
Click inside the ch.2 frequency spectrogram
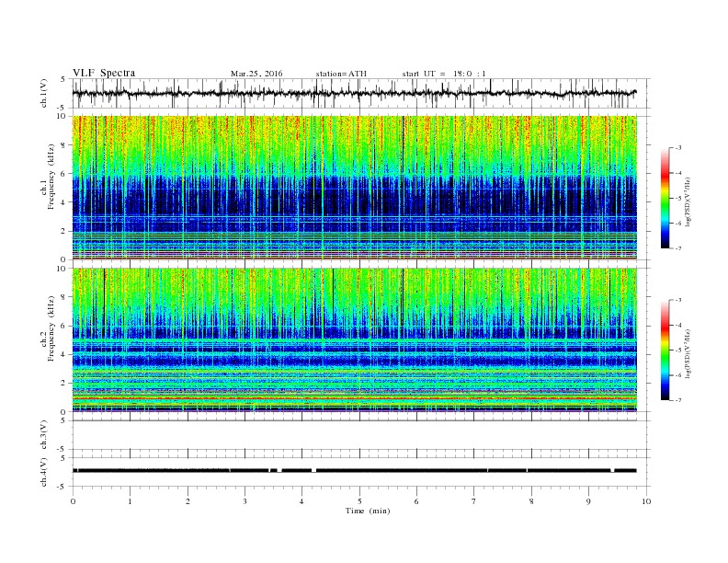[x=354, y=340]
